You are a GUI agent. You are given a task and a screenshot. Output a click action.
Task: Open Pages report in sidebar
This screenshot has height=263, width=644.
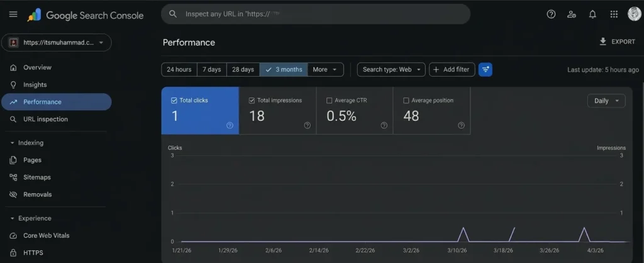point(56,160)
